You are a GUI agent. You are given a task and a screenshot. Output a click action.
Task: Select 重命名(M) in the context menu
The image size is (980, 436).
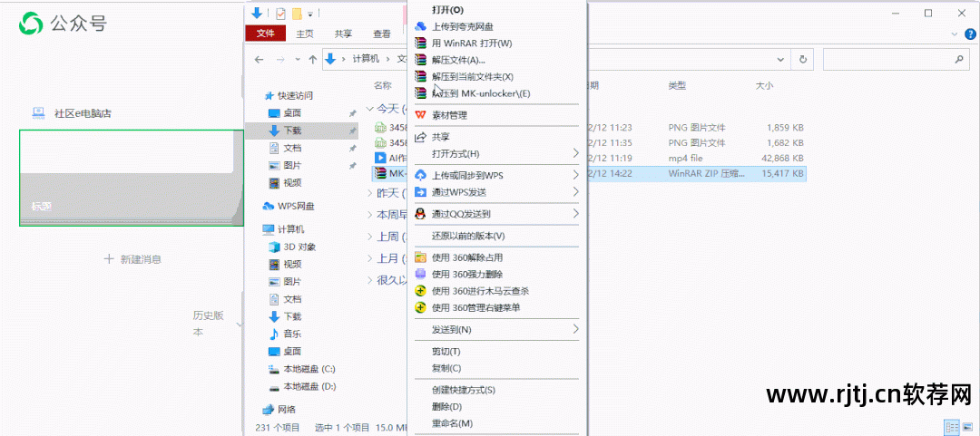tap(452, 423)
